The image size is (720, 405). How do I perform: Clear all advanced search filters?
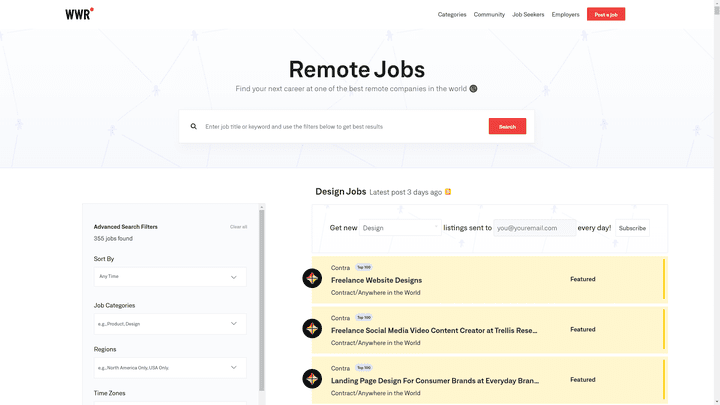pyautogui.click(x=238, y=227)
